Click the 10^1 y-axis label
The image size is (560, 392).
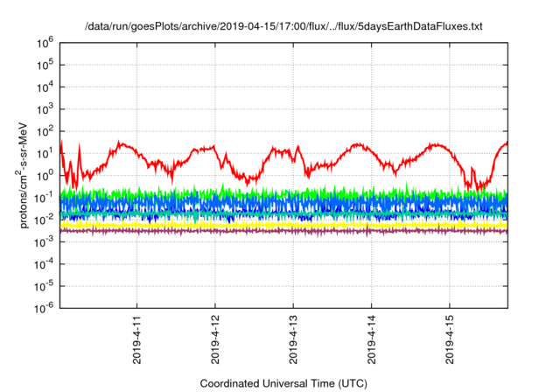[45, 154]
